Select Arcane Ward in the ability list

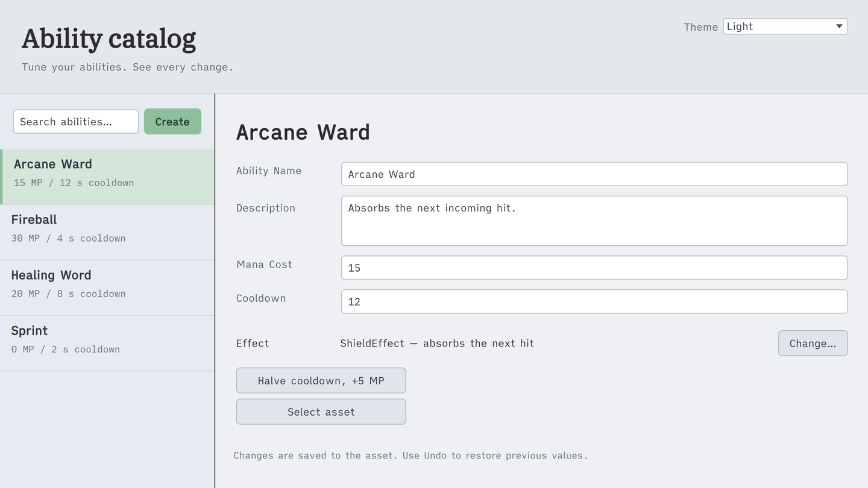tap(107, 177)
